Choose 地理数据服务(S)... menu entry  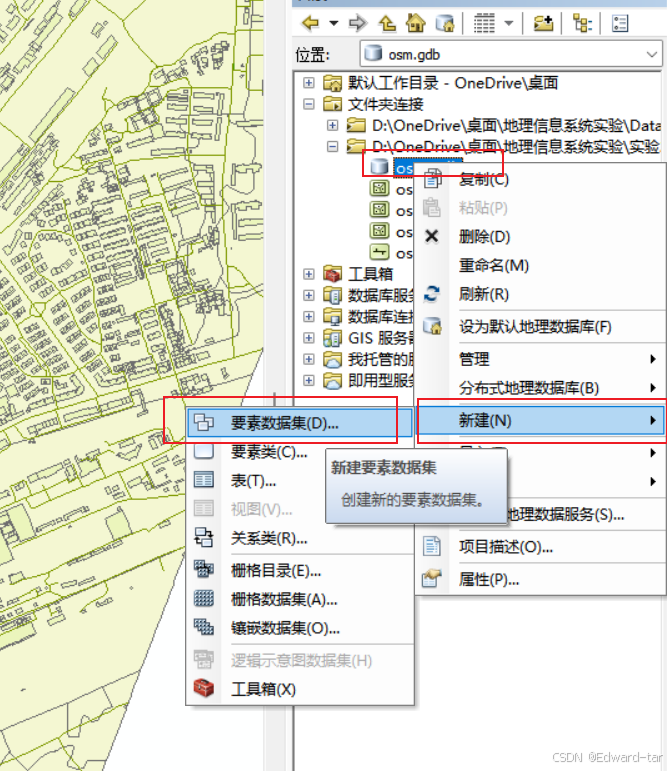[566, 514]
